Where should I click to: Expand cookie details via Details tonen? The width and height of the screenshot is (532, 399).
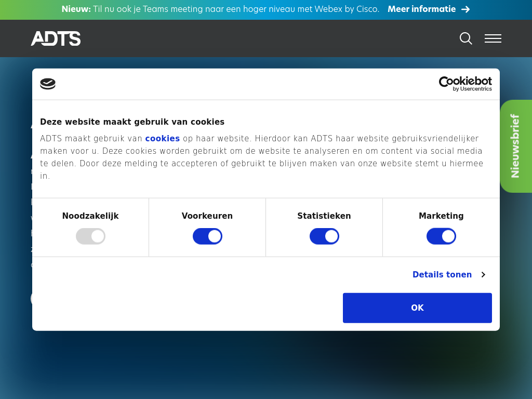tap(442, 275)
